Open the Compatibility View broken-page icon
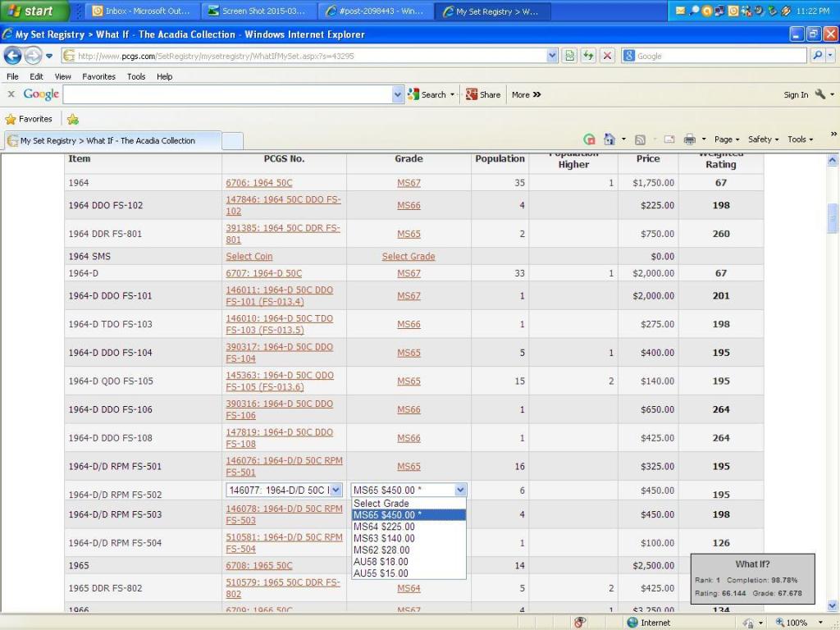The height and width of the screenshot is (630, 840). click(569, 56)
